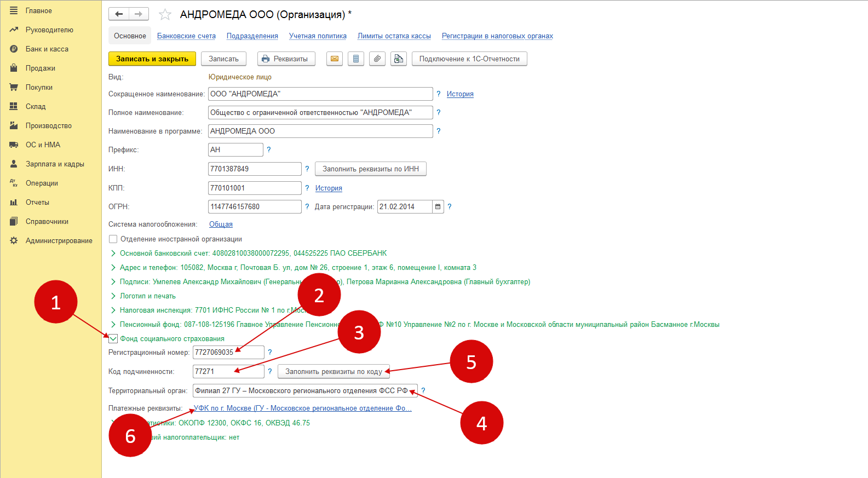Open Подразделения tab

coord(252,36)
